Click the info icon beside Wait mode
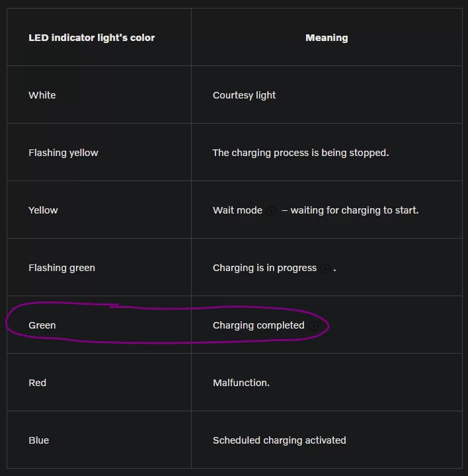Screen dimensions: 468x476 (x=271, y=211)
